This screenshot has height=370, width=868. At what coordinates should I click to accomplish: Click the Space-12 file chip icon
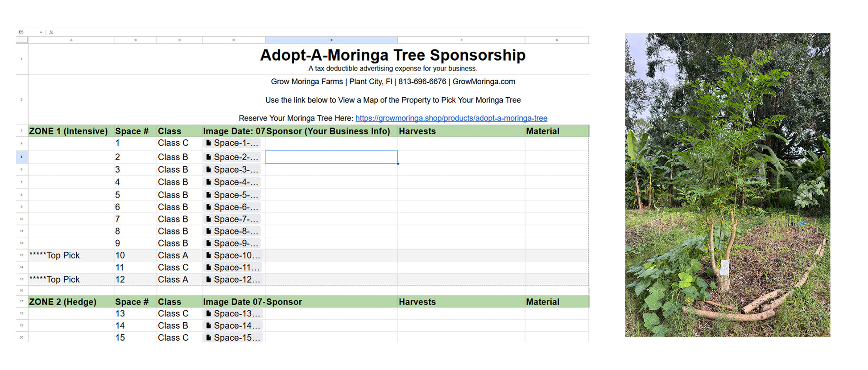[208, 280]
